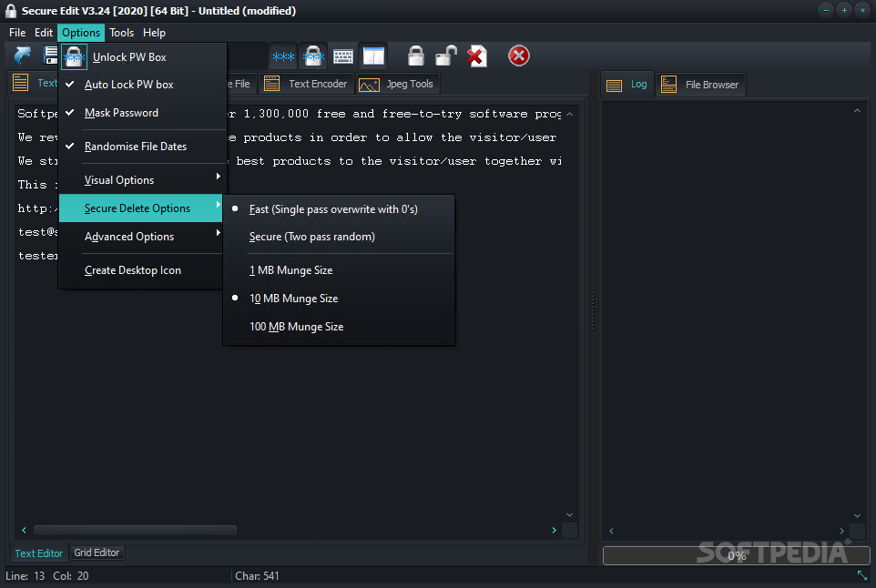This screenshot has height=588, width=876.
Task: Switch to the File Browser tab
Action: [x=701, y=85]
